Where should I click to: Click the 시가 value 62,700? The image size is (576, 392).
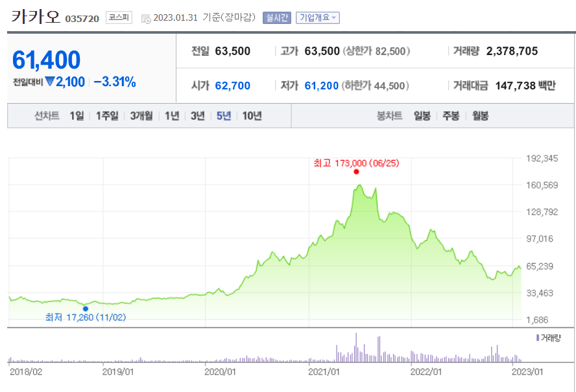click(x=232, y=86)
